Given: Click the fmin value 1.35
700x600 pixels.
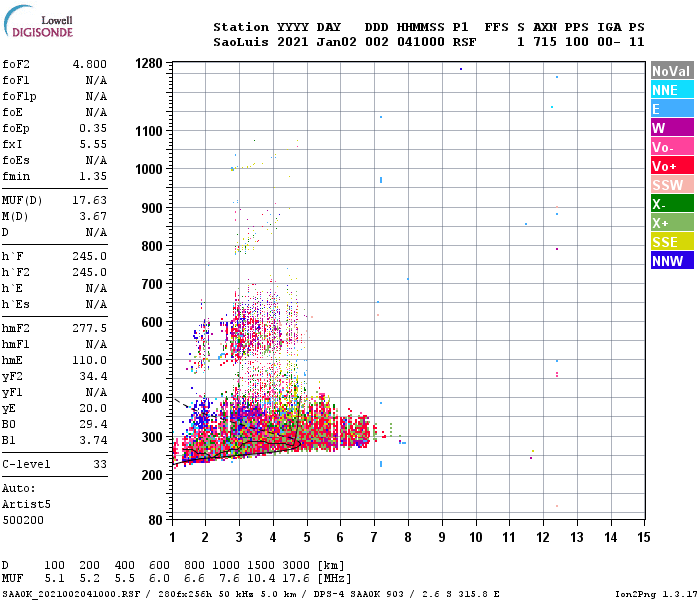Looking at the screenshot, I should pyautogui.click(x=93, y=176).
